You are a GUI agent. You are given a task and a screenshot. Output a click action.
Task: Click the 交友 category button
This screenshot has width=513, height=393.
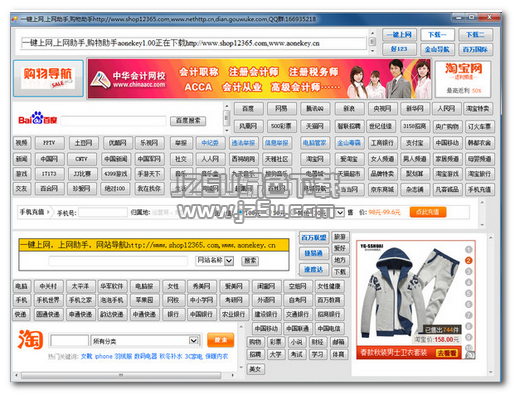click(22, 189)
